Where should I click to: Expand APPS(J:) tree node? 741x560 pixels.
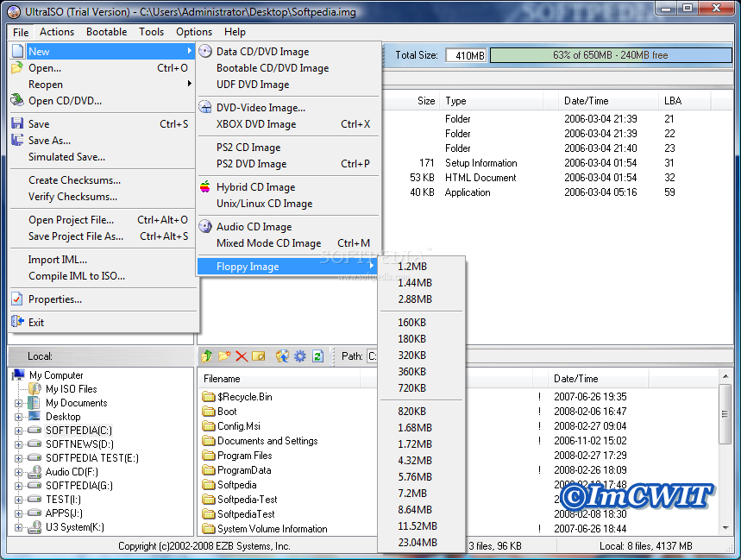click(18, 513)
